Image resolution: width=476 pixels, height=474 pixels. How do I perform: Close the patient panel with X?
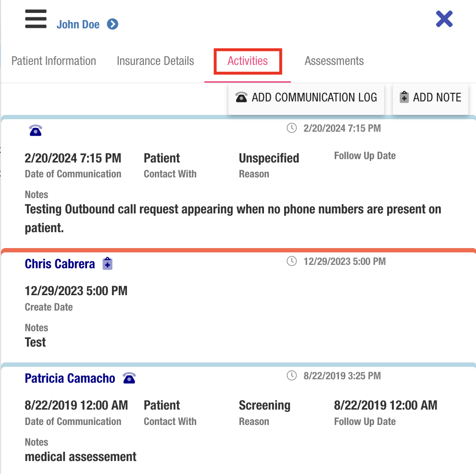(444, 19)
